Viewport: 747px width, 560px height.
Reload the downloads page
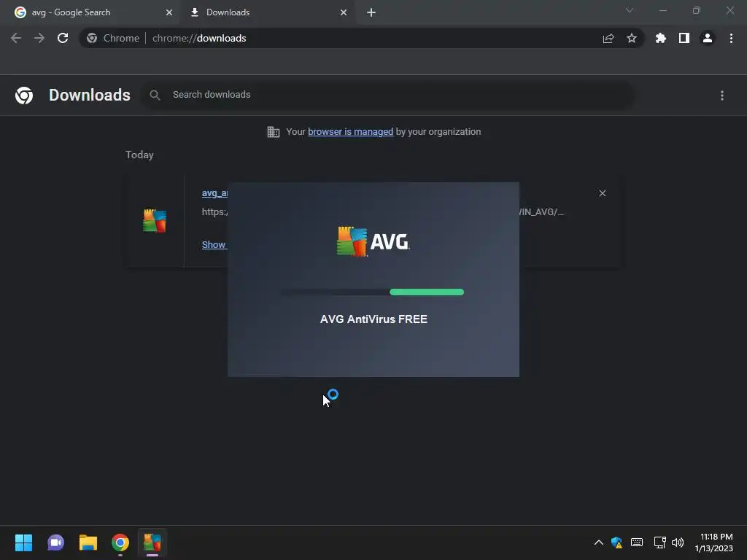point(63,38)
